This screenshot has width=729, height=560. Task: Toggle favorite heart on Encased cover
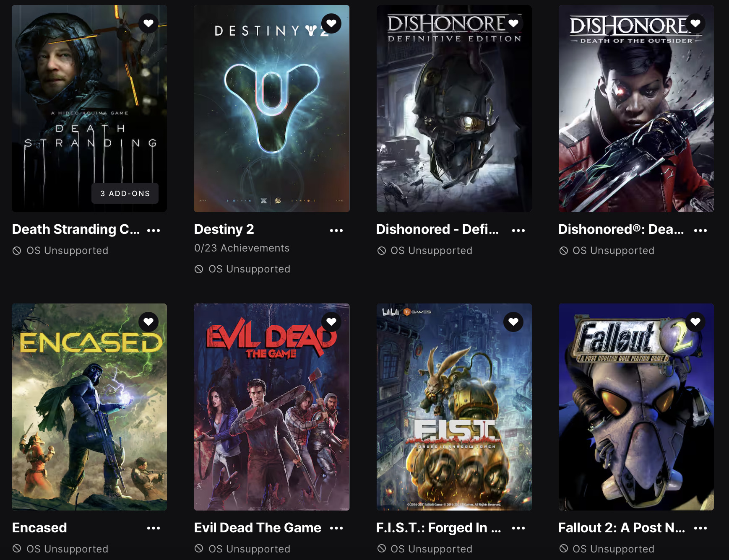(x=148, y=322)
